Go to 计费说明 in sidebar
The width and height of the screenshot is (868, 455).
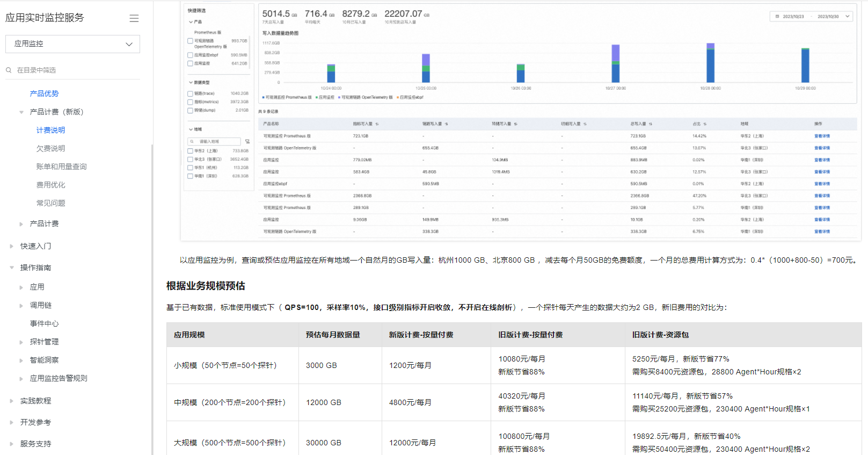[51, 130]
